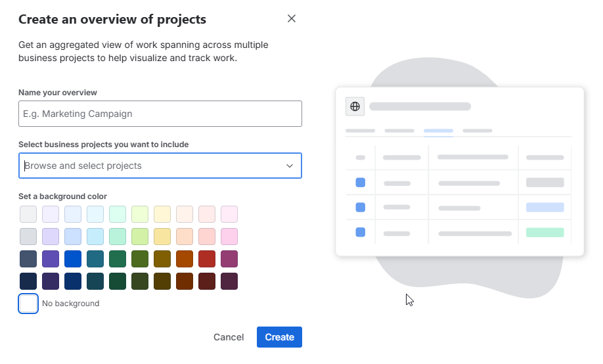Set the dark plum swatch in bottom row
The height and width of the screenshot is (364, 603).
point(229,281)
